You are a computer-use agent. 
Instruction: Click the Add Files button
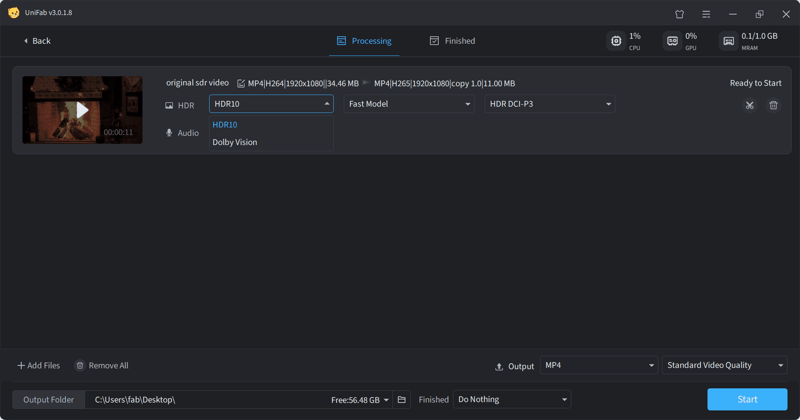[x=38, y=366]
